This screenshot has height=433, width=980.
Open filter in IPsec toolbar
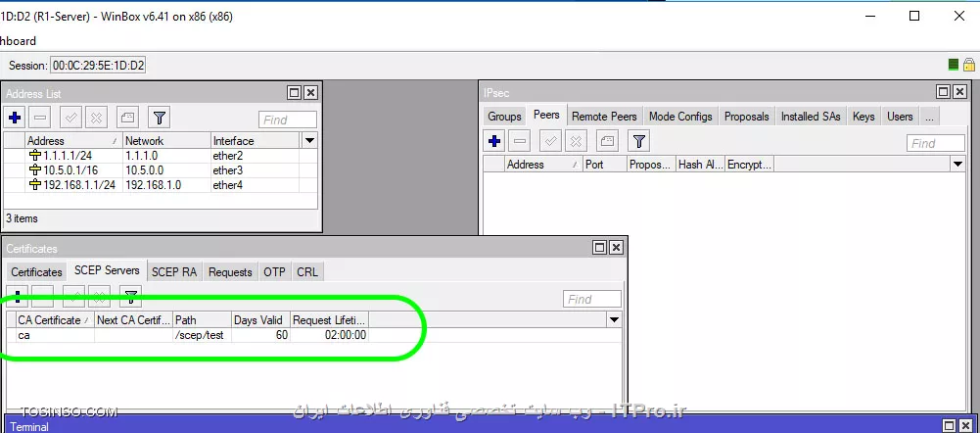tap(638, 141)
